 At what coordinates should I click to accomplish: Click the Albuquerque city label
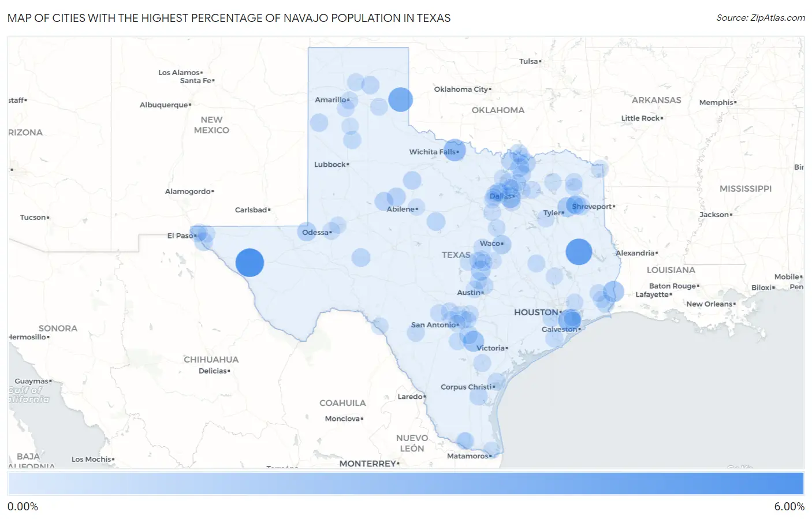tap(165, 105)
